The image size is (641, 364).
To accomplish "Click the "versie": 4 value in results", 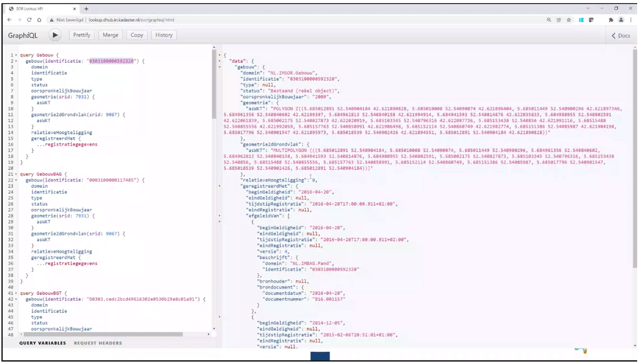I will point(286,252).
